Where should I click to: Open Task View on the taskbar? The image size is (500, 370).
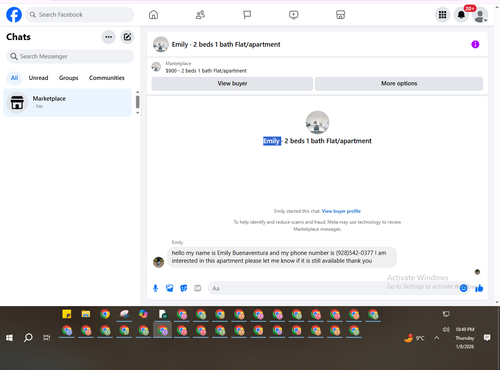tap(47, 338)
